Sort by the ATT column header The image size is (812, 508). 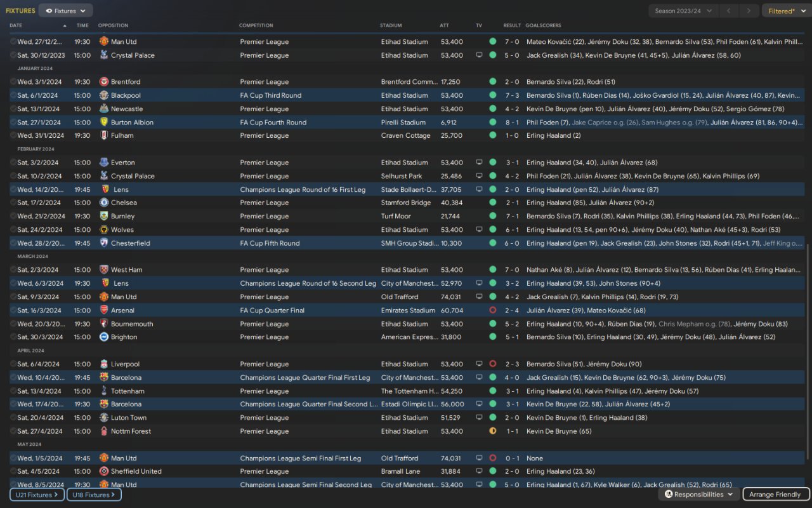pos(444,25)
